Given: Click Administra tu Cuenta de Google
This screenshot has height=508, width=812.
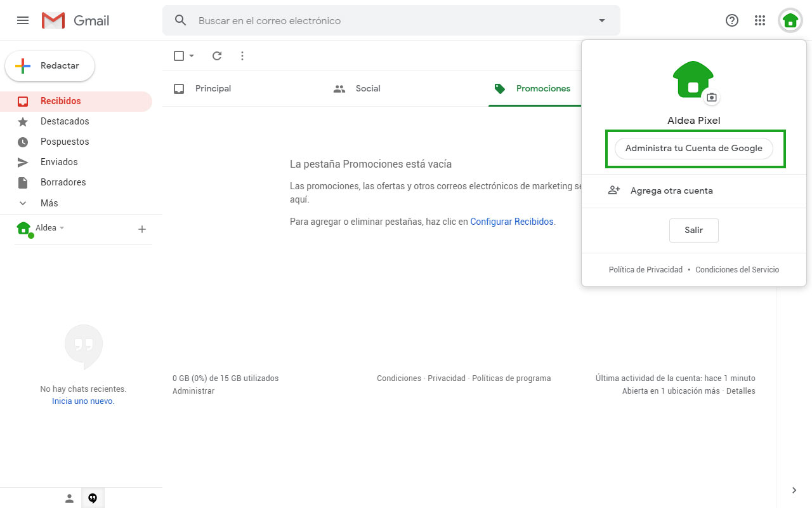Looking at the screenshot, I should click(x=694, y=149).
